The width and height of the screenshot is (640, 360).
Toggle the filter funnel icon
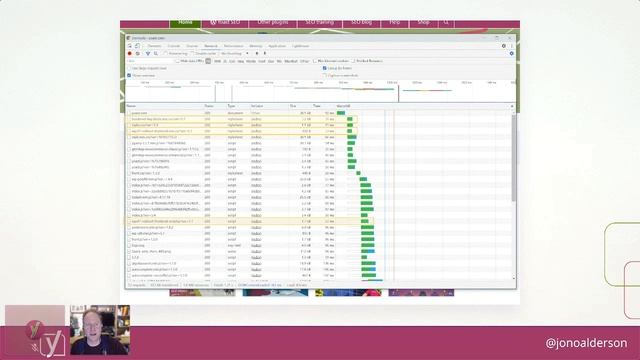148,53
